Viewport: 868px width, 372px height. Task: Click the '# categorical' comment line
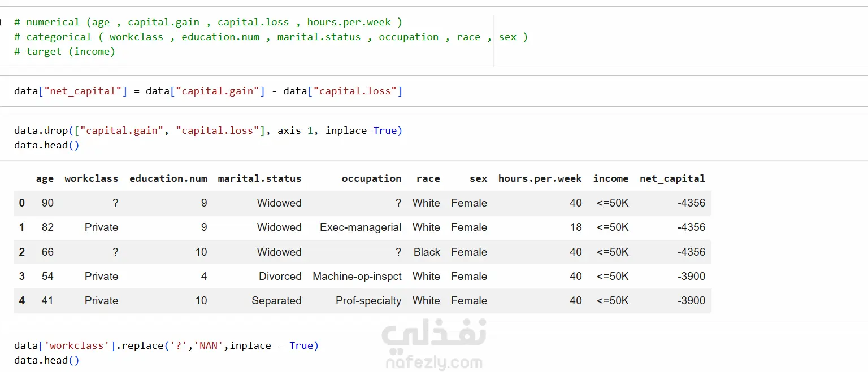271,37
